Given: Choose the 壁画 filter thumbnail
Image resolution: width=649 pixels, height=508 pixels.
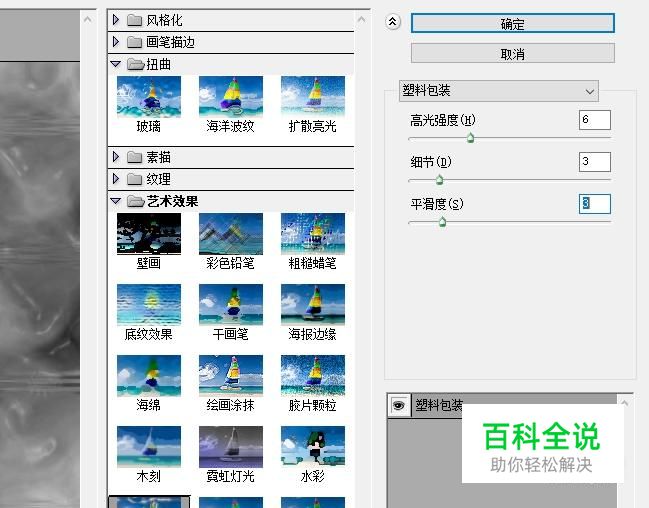Looking at the screenshot, I should [x=149, y=234].
